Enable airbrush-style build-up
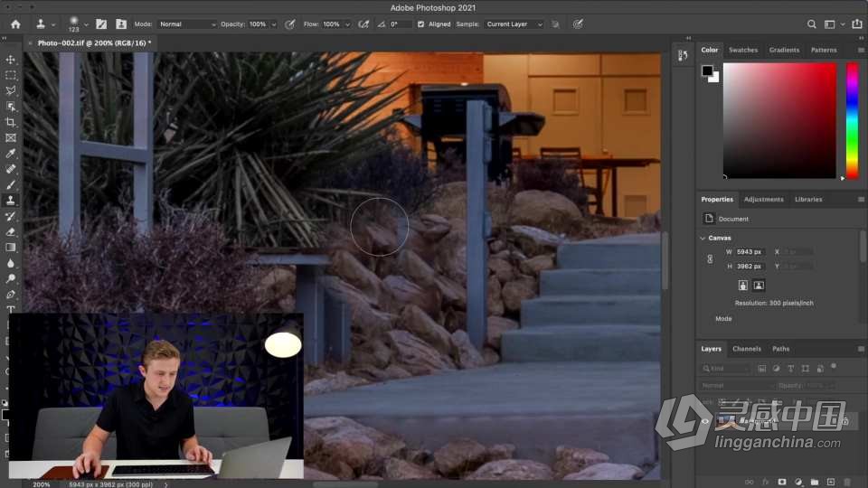The image size is (868, 488). [x=363, y=24]
